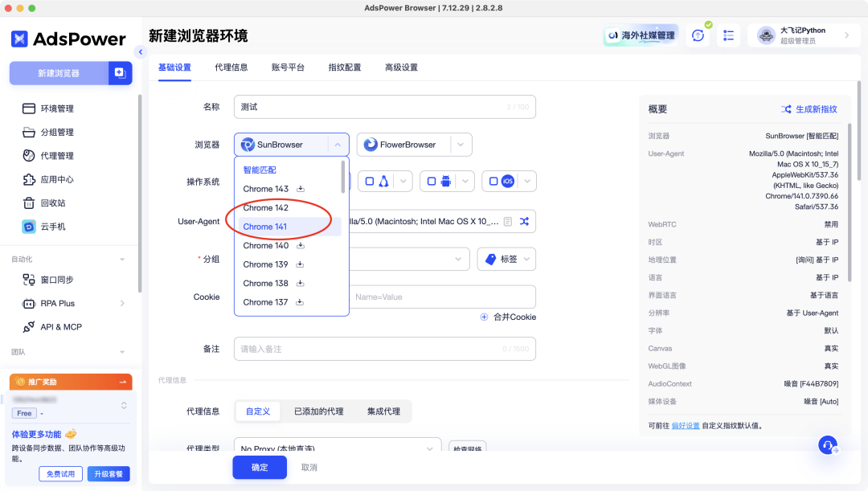Open 云手机 in the sidebar
This screenshot has width=868, height=491.
tap(43, 227)
